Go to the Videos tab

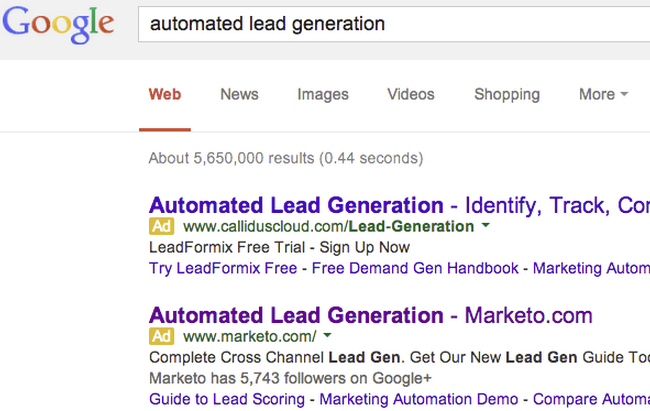coord(411,95)
